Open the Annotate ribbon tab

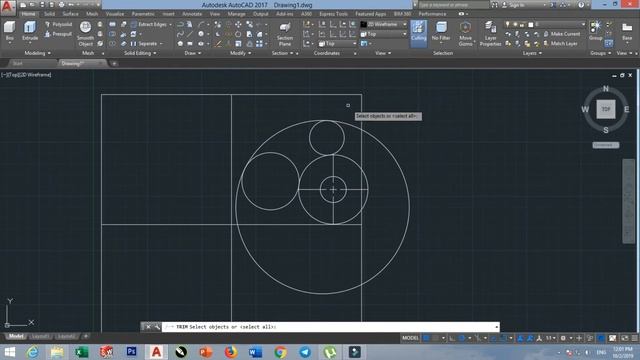pos(192,14)
